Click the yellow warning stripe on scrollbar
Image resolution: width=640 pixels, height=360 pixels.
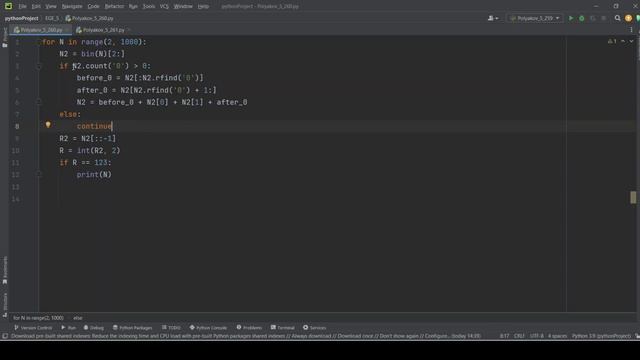click(633, 198)
